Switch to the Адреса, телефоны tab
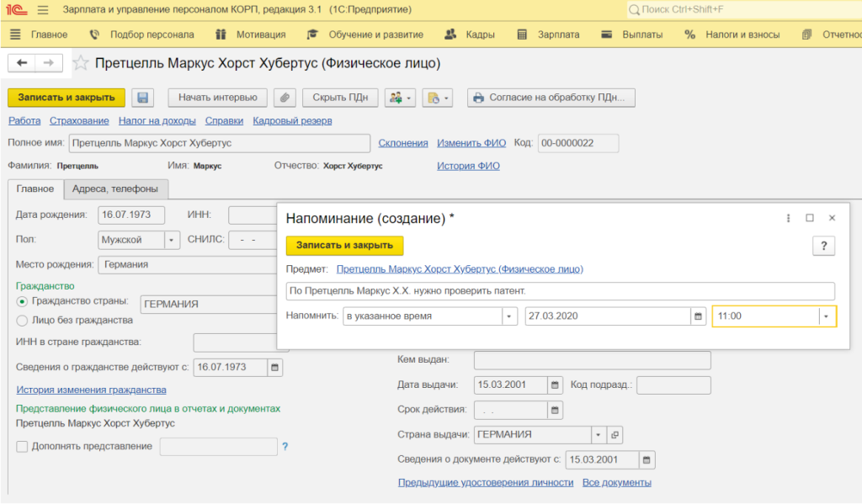The width and height of the screenshot is (862, 504). [115, 188]
